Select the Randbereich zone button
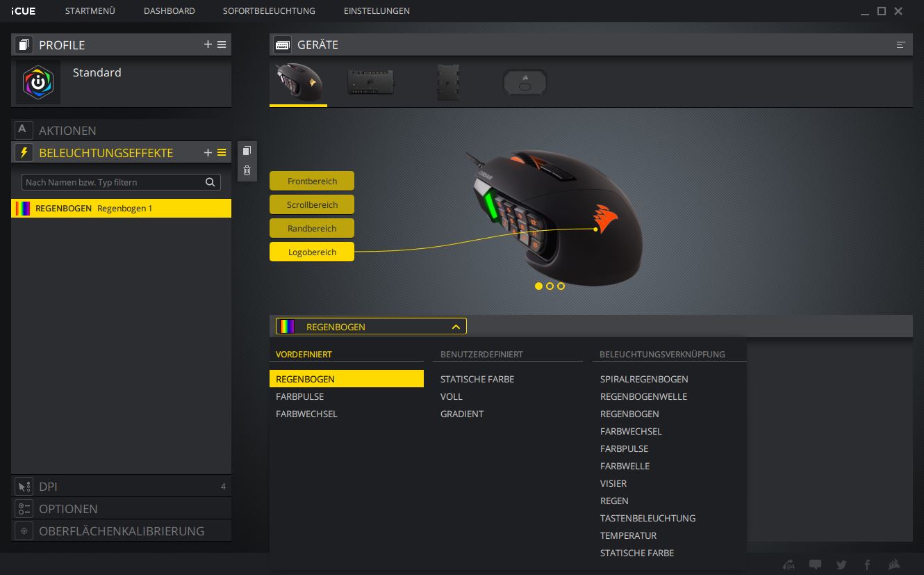Image resolution: width=924 pixels, height=575 pixels. click(x=312, y=228)
